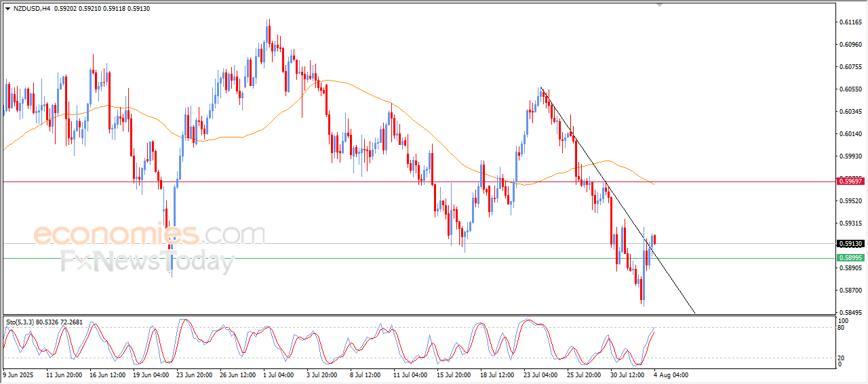This screenshot has height=384, width=868.
Task: Click the 30 Jul 12:00 time label
Action: (x=627, y=374)
